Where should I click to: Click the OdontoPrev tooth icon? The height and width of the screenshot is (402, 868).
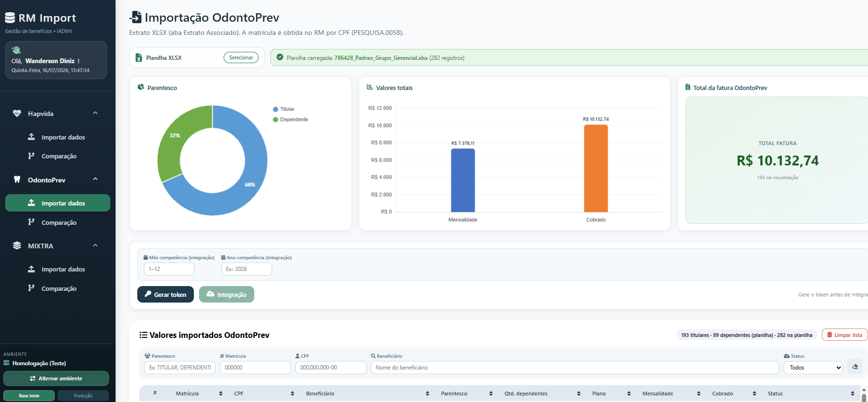(x=17, y=180)
